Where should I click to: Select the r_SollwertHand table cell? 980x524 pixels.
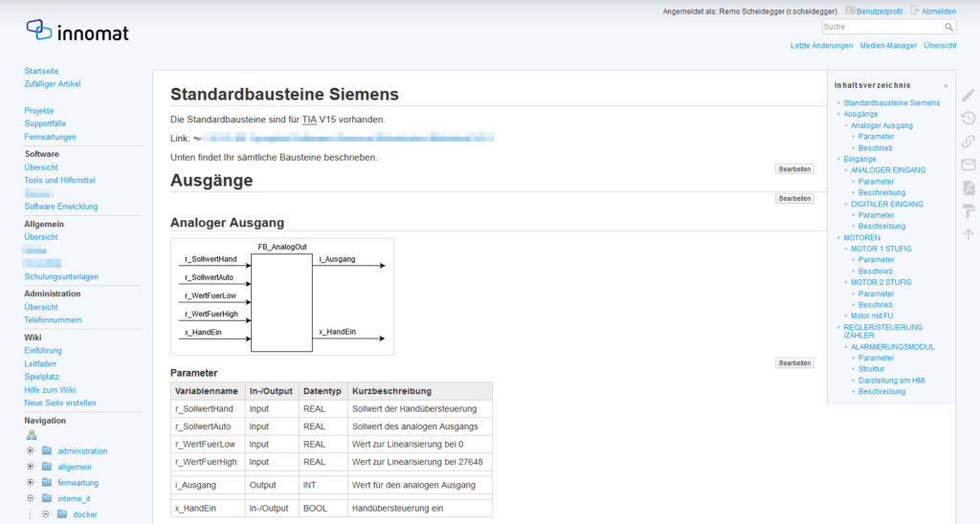point(208,408)
